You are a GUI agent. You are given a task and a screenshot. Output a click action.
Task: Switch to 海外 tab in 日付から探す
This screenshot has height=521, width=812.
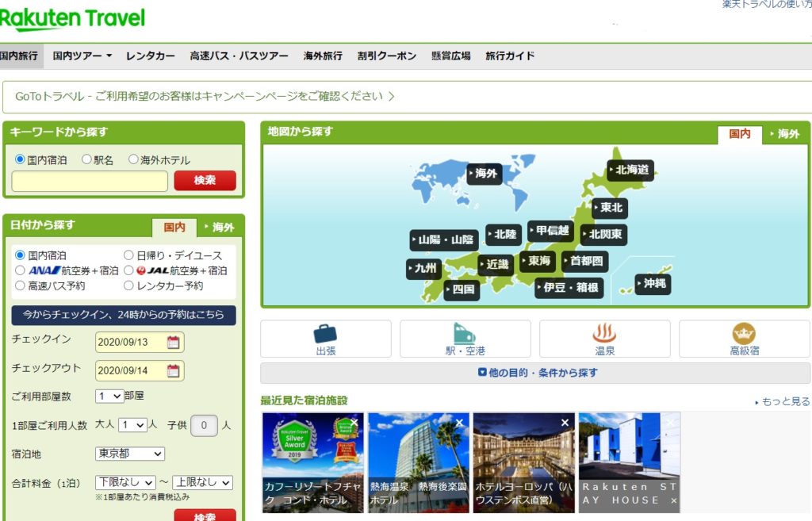[x=220, y=227]
